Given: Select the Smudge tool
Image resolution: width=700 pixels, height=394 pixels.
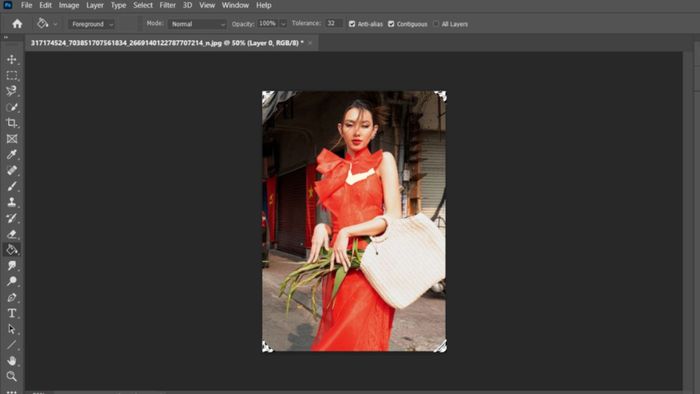Looking at the screenshot, I should click(12, 265).
